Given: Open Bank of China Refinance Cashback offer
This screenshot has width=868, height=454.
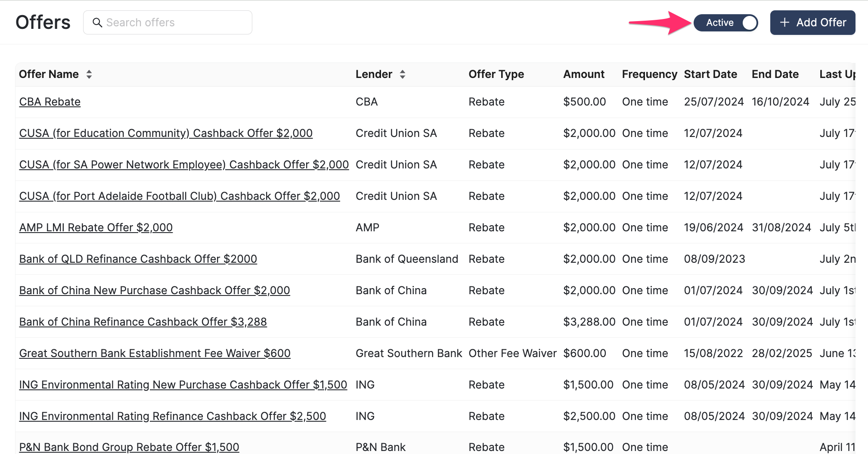Looking at the screenshot, I should coord(143,322).
